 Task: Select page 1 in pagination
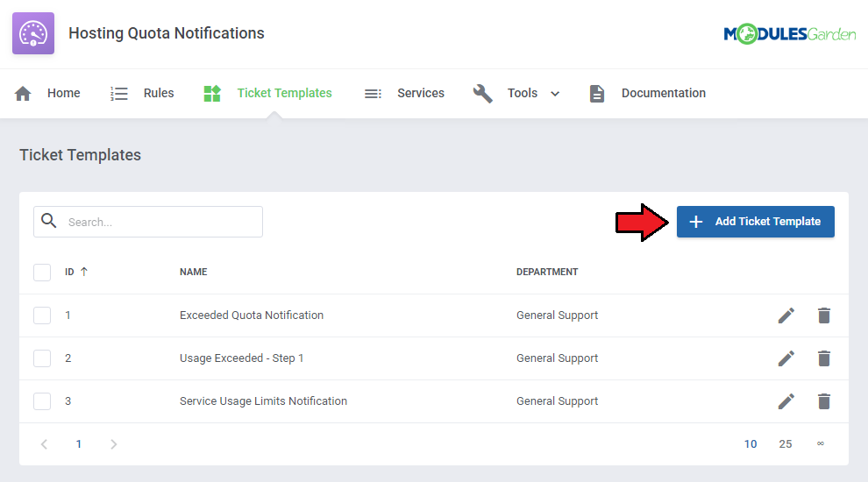pos(79,443)
